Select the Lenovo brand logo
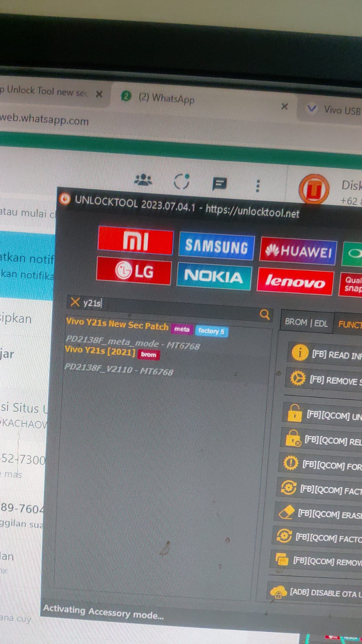Viewport: 362px width, 644px height. (296, 281)
